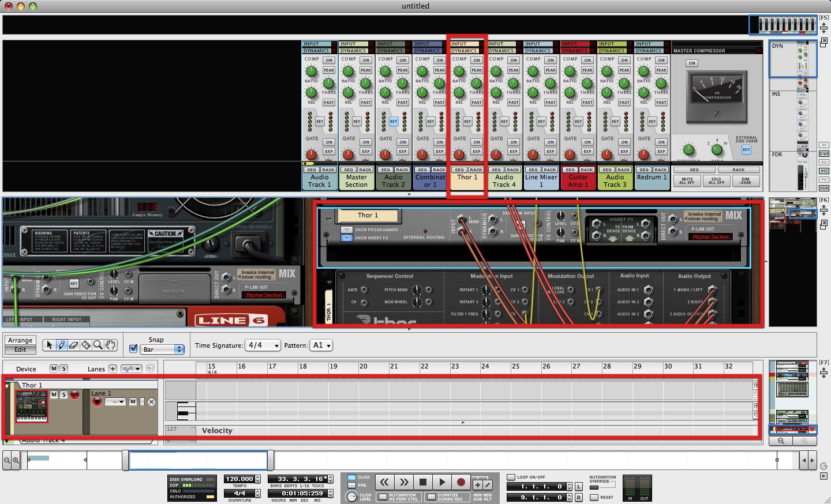The width and height of the screenshot is (831, 504).
Task: Click the Thor 1 device name field in rack
Action: point(368,216)
